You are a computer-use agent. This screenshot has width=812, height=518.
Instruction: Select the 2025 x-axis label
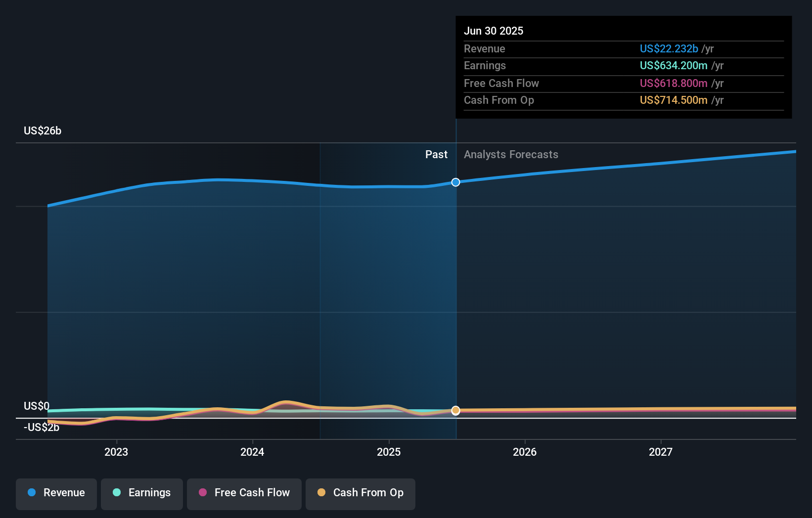[389, 452]
